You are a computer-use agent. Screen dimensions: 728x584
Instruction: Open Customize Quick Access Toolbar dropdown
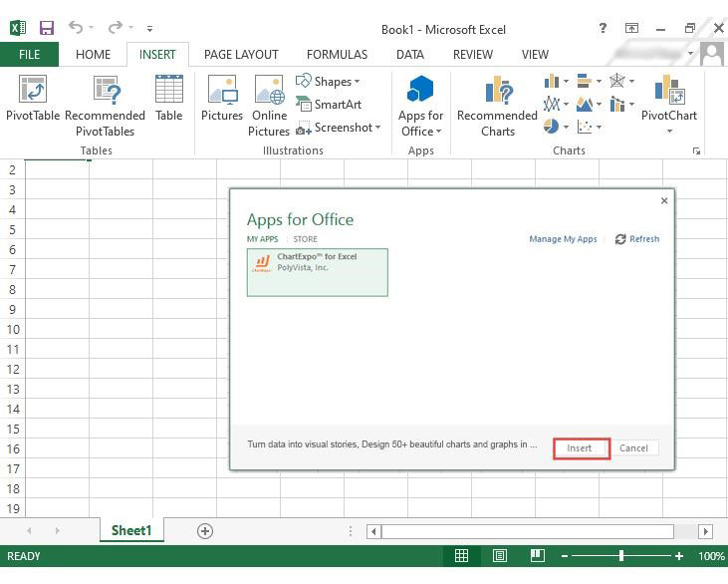click(x=149, y=29)
